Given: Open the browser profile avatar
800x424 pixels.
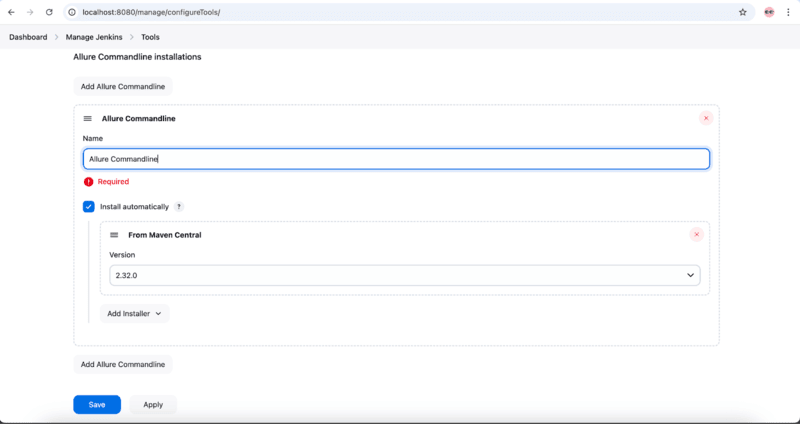Looking at the screenshot, I should (769, 12).
